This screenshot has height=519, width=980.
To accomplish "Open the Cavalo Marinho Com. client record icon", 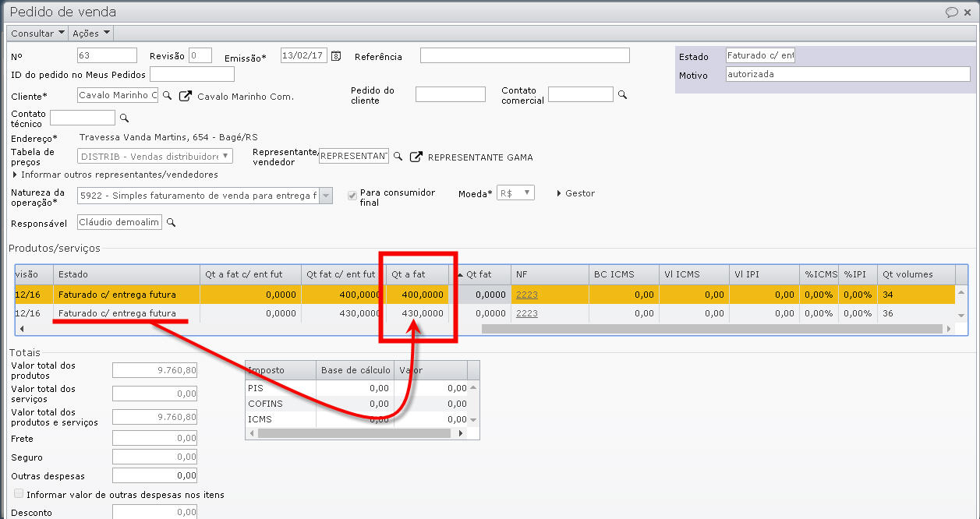I will [185, 96].
